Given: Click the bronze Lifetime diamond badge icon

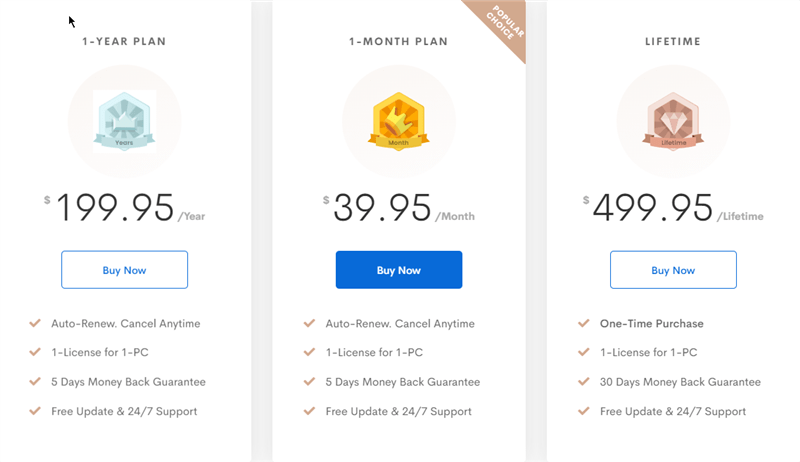Looking at the screenshot, I should click(673, 120).
